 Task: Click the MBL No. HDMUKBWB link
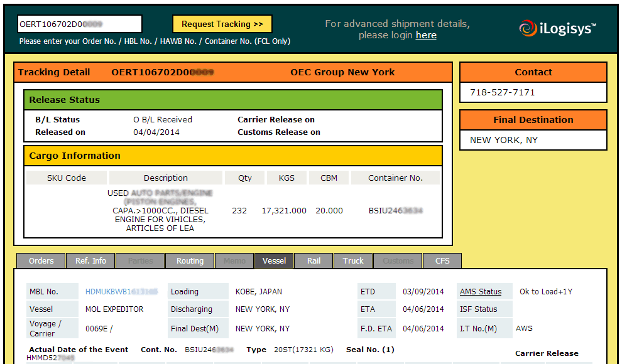point(121,292)
